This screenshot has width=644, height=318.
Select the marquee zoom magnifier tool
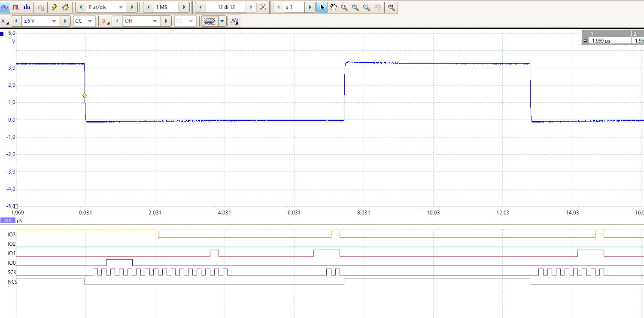[344, 7]
